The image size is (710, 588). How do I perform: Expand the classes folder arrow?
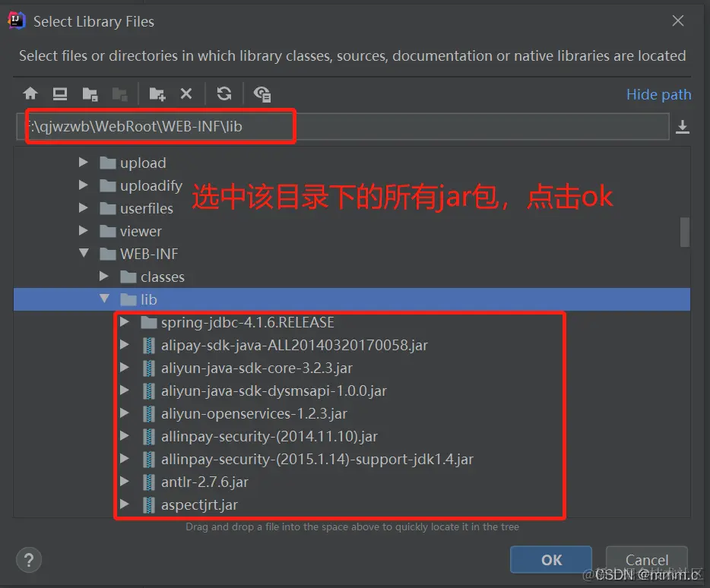[104, 276]
